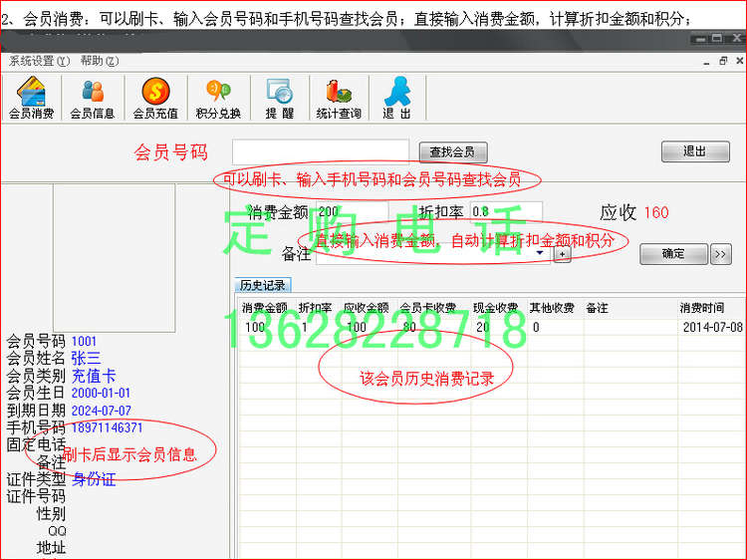
Task: Click the birthday value 2000-01-01
Action: pyautogui.click(x=101, y=393)
